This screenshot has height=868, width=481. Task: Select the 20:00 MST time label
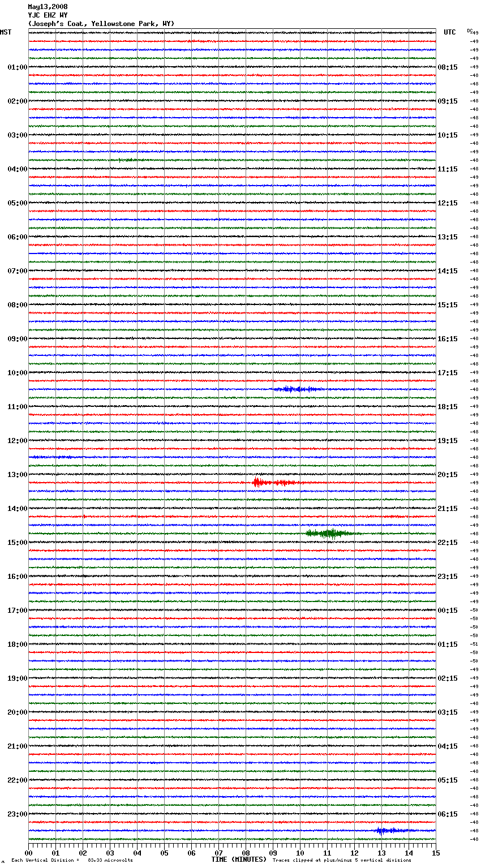coord(18,712)
